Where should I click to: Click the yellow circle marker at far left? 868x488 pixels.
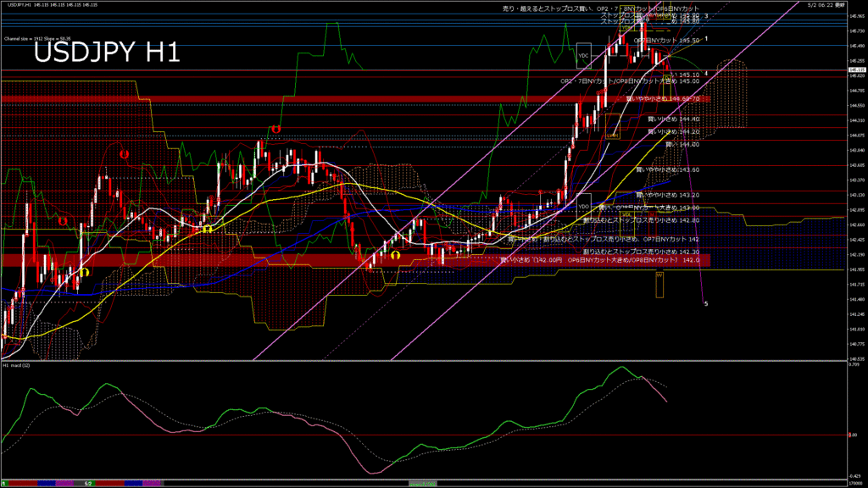coord(84,272)
